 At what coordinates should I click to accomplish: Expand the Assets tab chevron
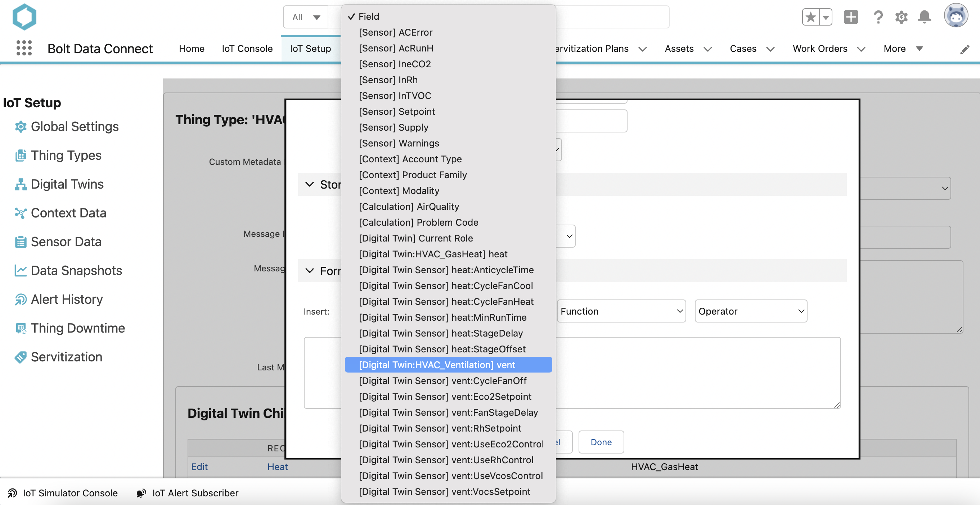707,49
